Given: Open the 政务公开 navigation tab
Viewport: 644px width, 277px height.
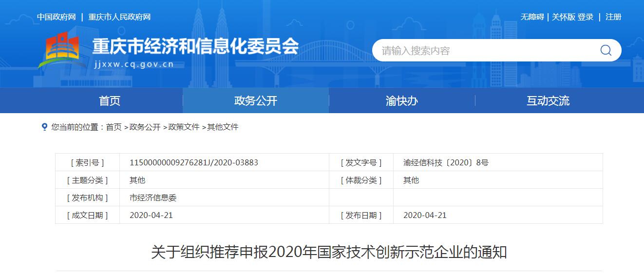Looking at the screenshot, I should [x=256, y=101].
